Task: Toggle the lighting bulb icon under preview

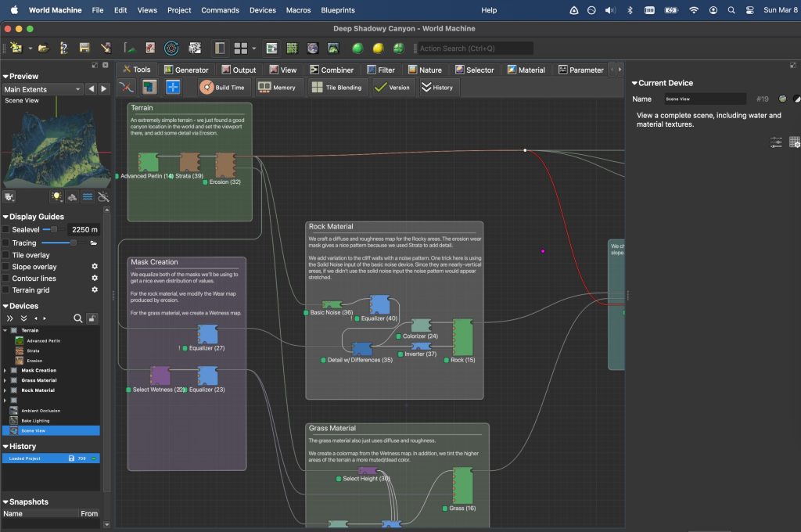Action: click(x=56, y=197)
